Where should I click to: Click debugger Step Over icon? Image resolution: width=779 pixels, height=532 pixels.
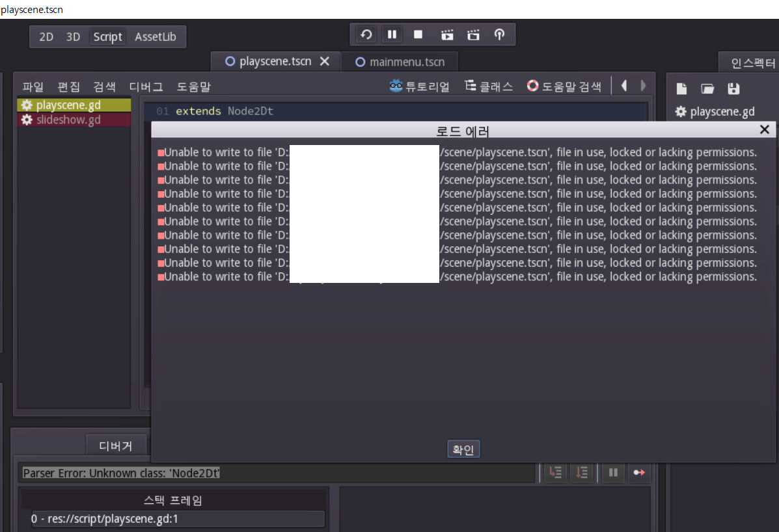[581, 472]
